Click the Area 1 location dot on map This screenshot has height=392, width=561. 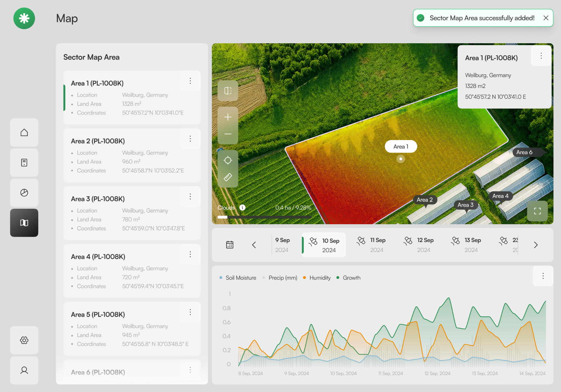pyautogui.click(x=401, y=159)
